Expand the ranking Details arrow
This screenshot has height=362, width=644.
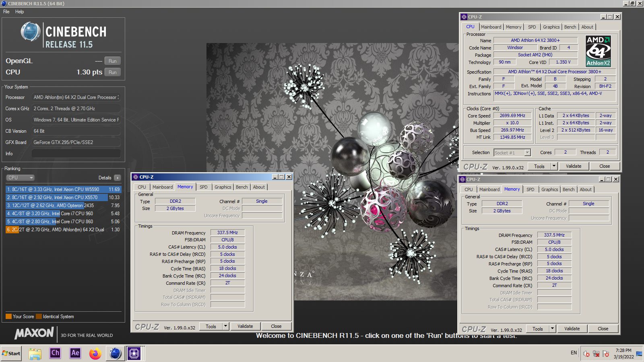118,178
